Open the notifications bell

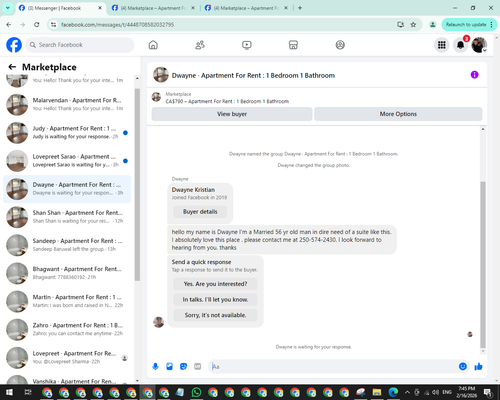point(460,45)
